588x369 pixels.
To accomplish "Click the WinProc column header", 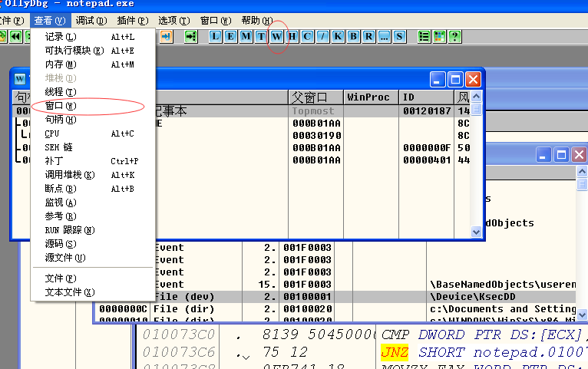I will [x=371, y=97].
